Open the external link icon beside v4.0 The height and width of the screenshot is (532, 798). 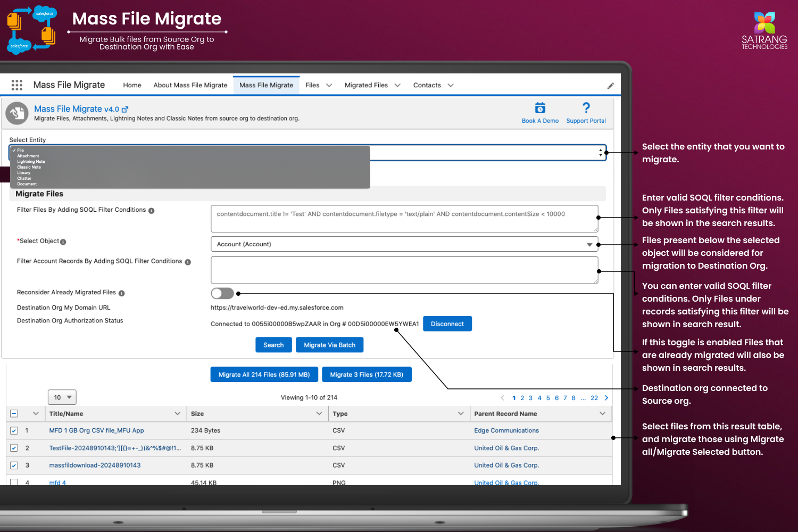125,109
